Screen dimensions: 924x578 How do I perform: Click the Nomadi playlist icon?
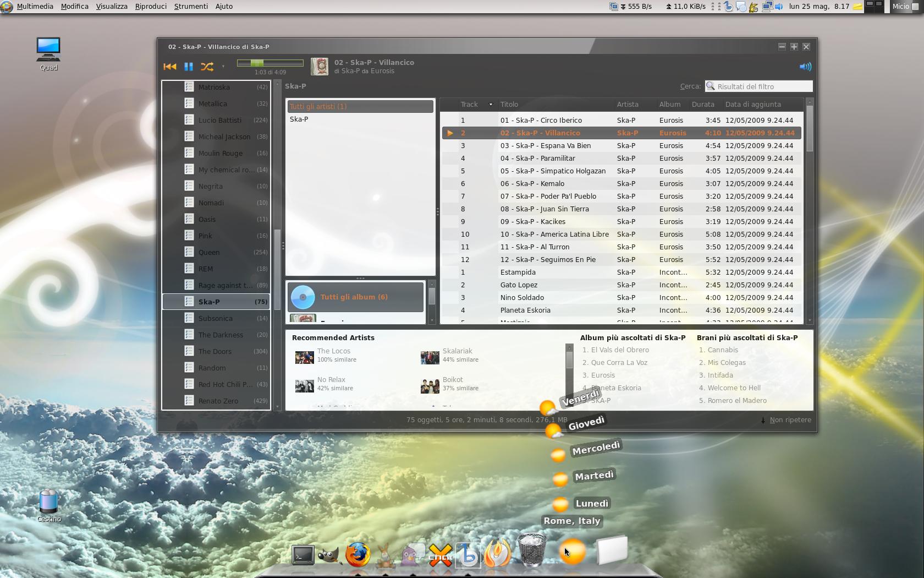[x=189, y=203]
